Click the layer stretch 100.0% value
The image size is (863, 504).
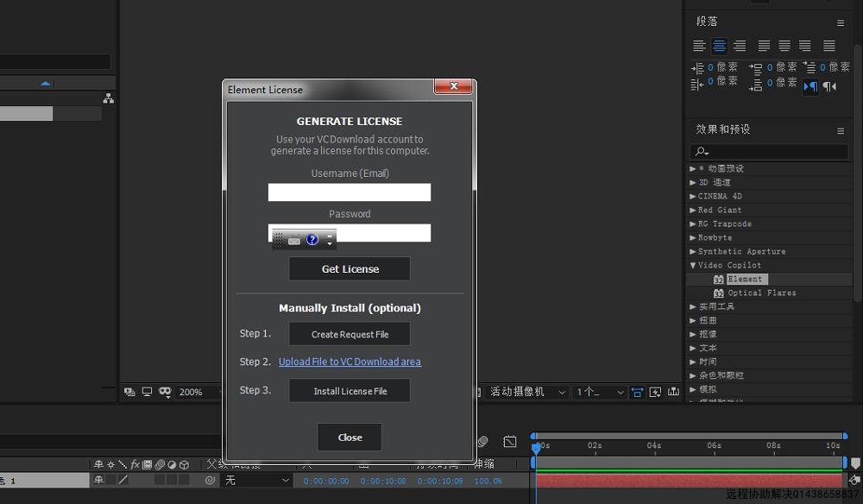[488, 481]
